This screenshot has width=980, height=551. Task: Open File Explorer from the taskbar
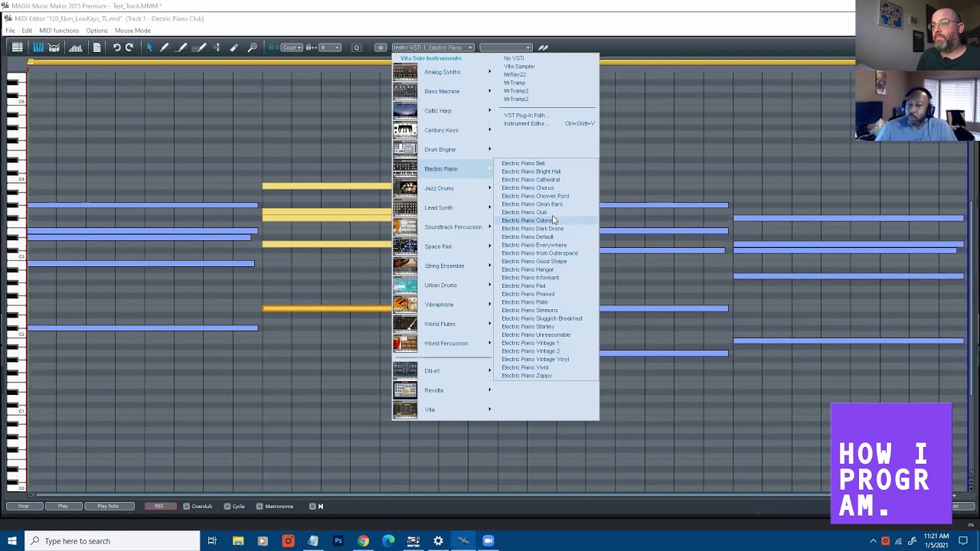[237, 541]
